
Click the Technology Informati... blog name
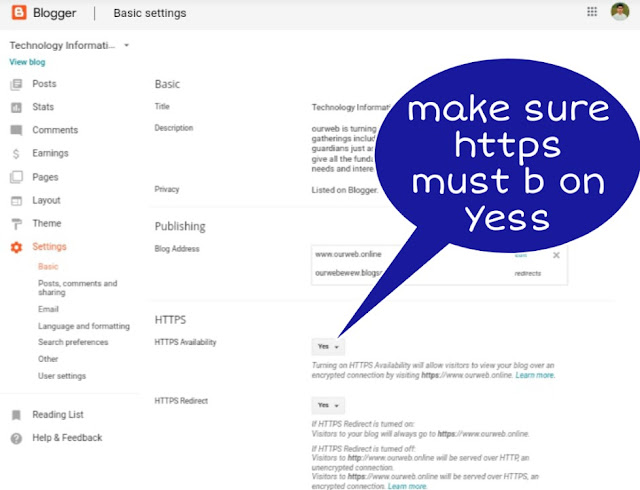click(x=62, y=45)
